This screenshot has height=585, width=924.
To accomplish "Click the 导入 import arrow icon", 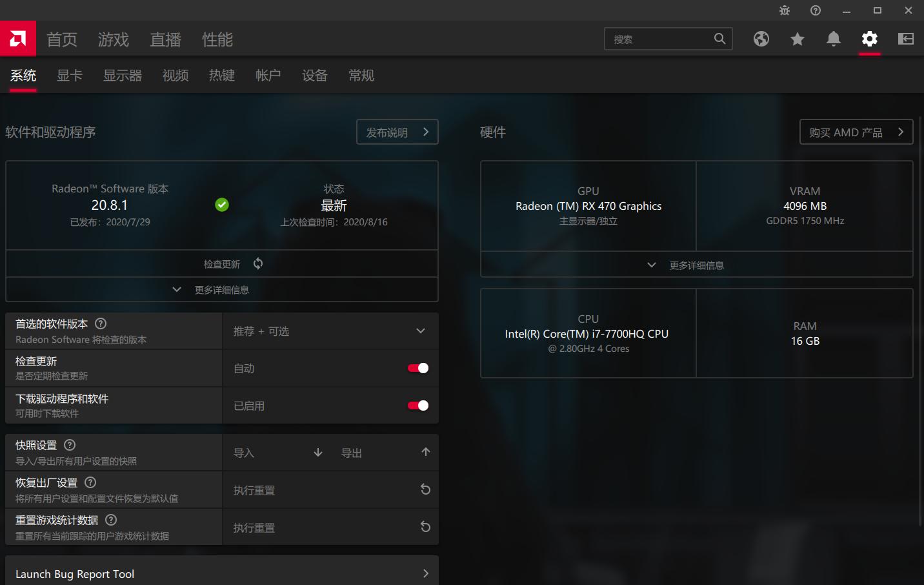I will point(317,453).
